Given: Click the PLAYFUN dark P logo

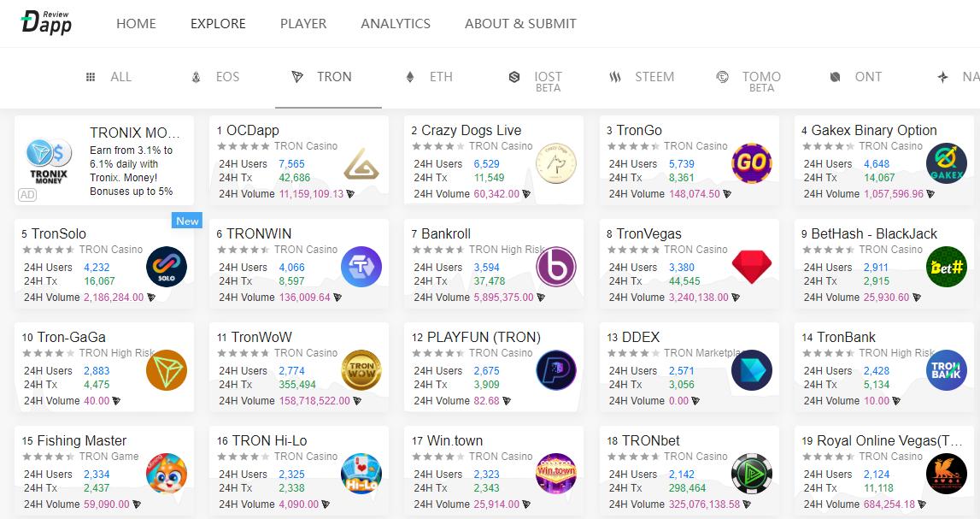Looking at the screenshot, I should click(x=556, y=370).
